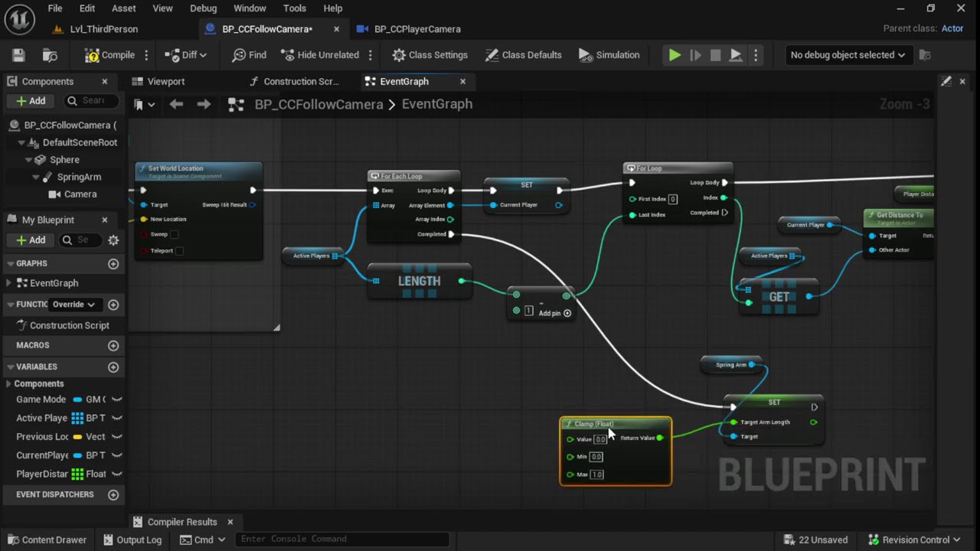Screen dimensions: 980x551
Task: Switch to the Viewport tab
Action: tap(166, 81)
